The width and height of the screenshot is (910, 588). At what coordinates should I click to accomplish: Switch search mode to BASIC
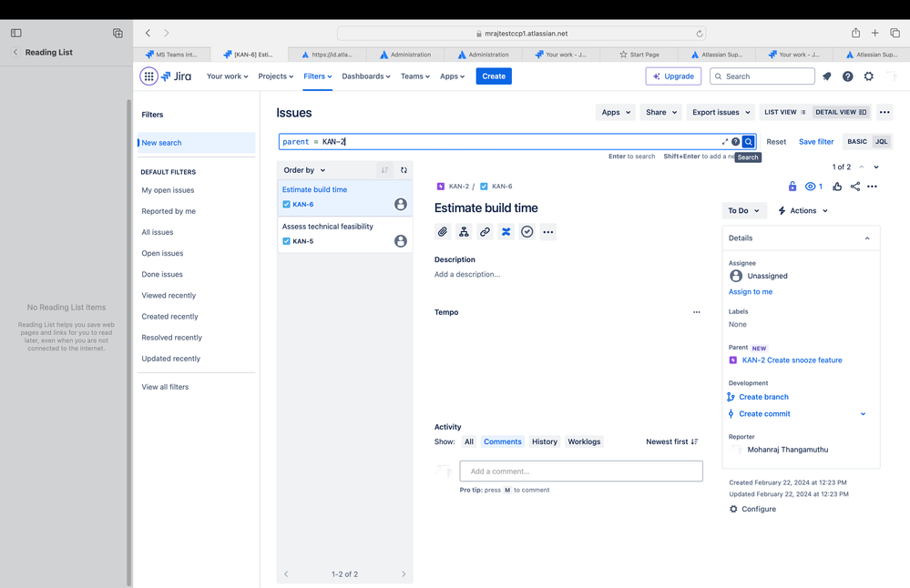click(856, 141)
